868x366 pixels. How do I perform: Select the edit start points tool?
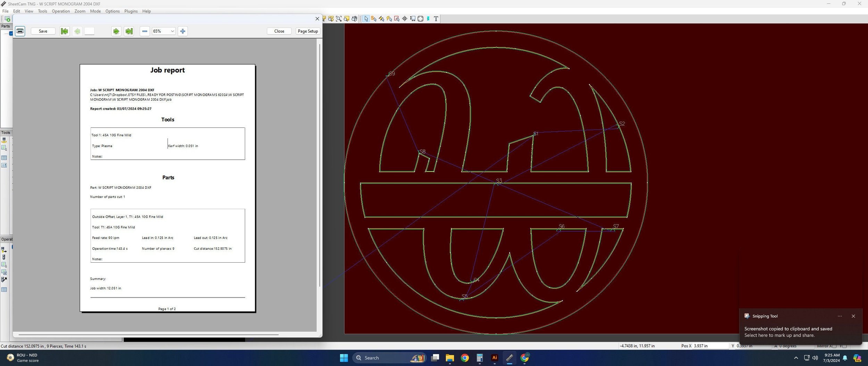click(x=374, y=19)
